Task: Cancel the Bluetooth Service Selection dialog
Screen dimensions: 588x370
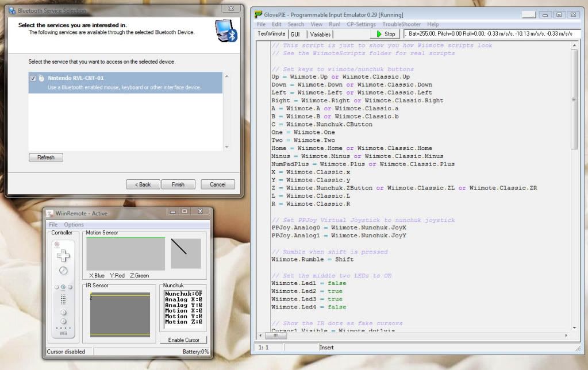Action: click(218, 184)
